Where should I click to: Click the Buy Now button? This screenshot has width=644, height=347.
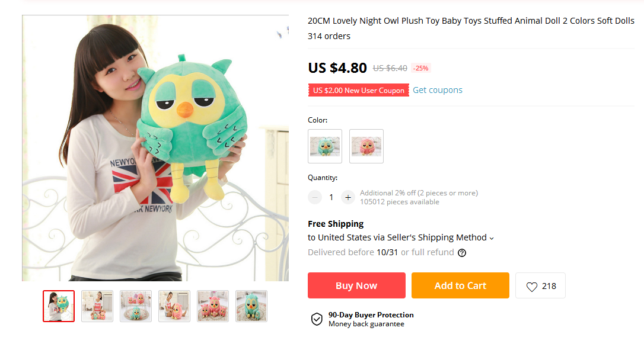(x=356, y=285)
